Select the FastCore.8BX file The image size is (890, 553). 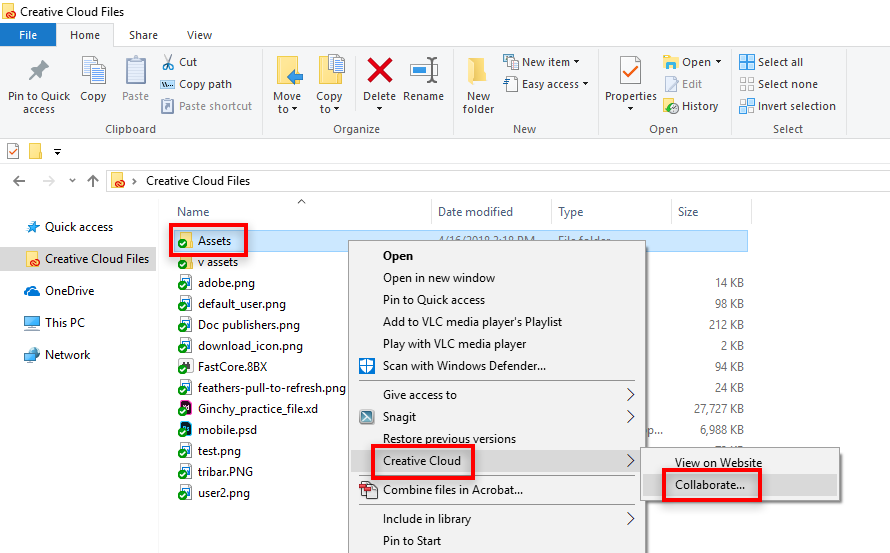click(x=232, y=367)
